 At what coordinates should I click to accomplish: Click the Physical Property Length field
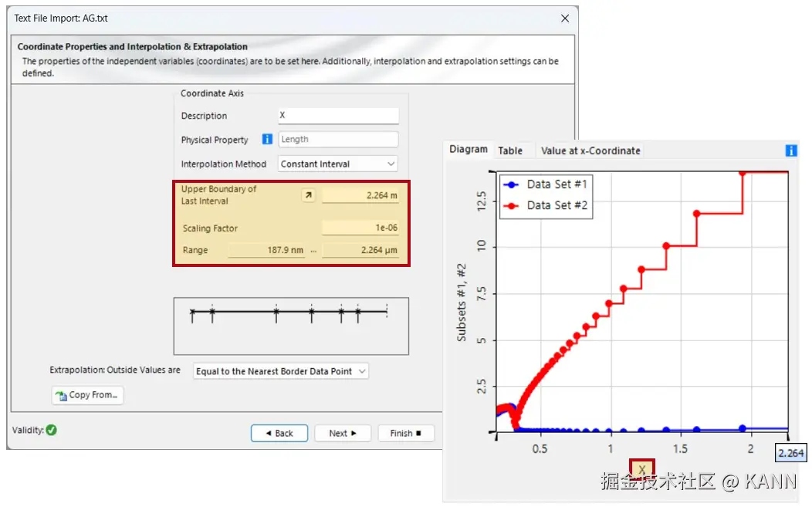(x=338, y=140)
